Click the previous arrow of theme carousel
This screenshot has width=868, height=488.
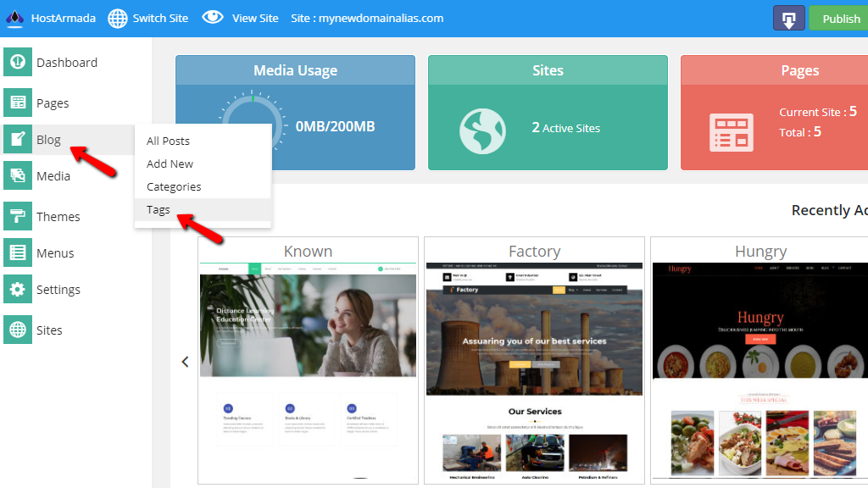185,362
